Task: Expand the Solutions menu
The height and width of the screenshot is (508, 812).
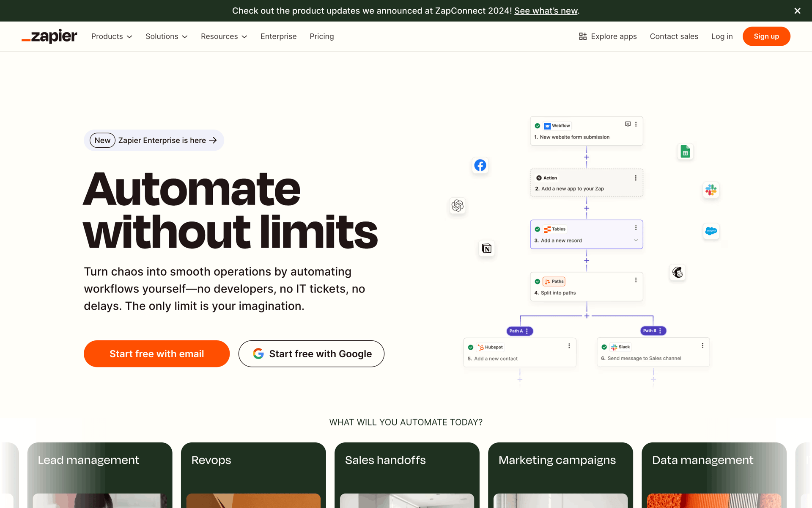Action: [167, 36]
